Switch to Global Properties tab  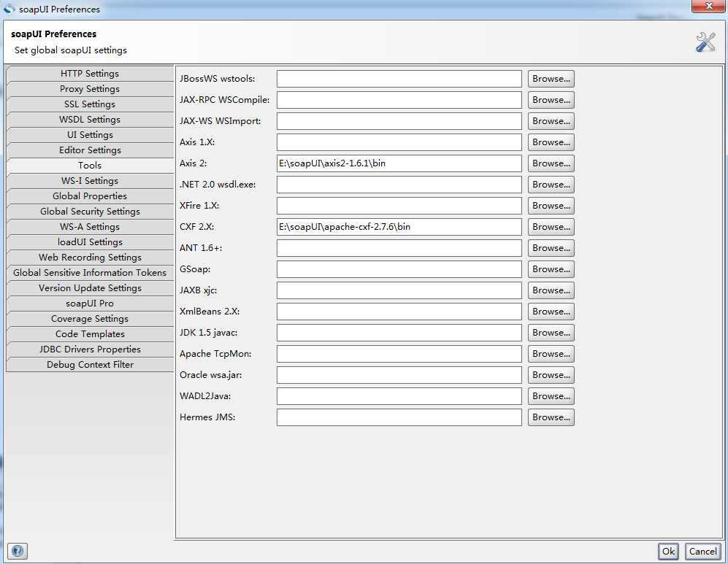point(90,196)
